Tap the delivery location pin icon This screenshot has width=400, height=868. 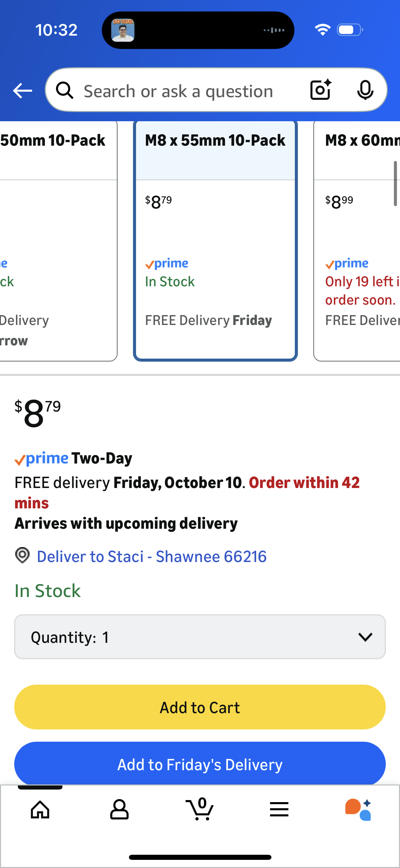[x=22, y=556]
